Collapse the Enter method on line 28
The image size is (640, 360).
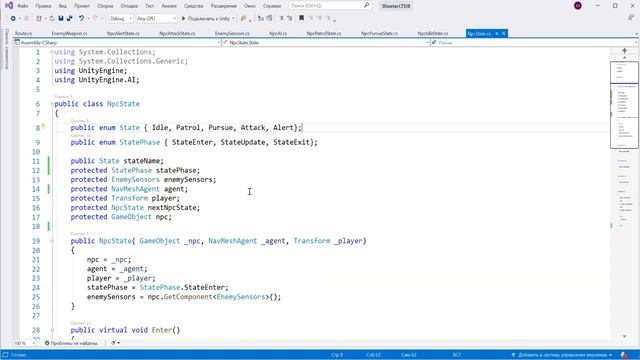[x=52, y=330]
